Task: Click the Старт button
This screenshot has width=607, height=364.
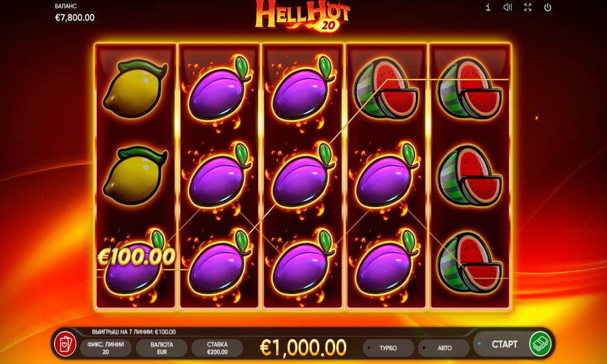Action: (504, 344)
